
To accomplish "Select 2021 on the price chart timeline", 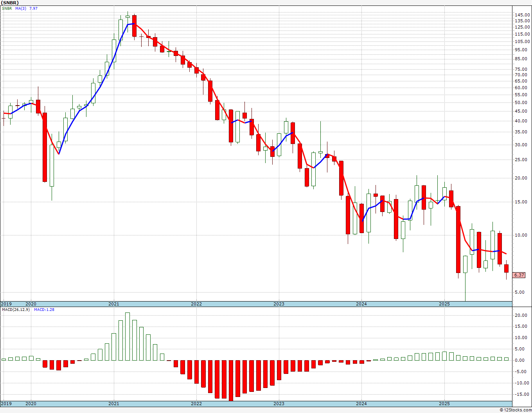I will click(113, 304).
